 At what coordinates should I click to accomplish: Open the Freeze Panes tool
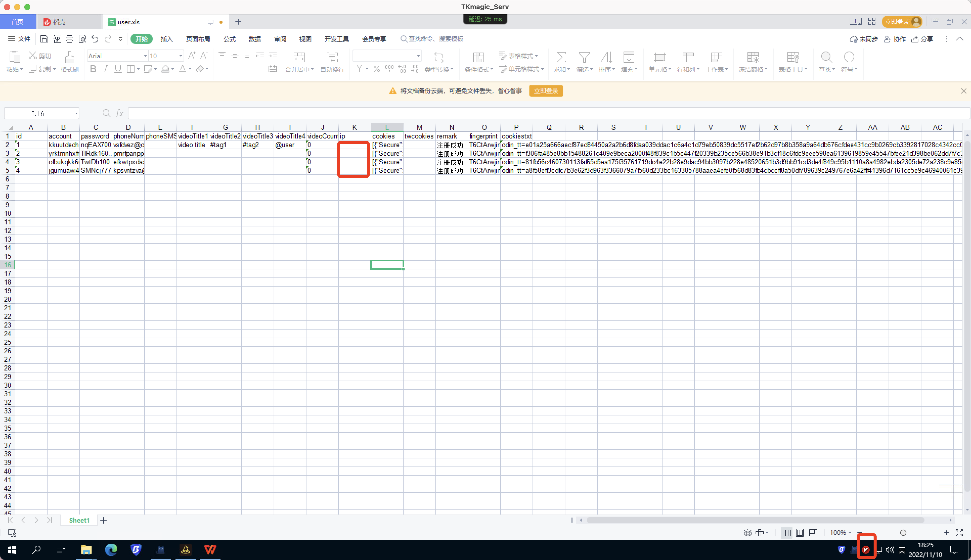click(753, 58)
